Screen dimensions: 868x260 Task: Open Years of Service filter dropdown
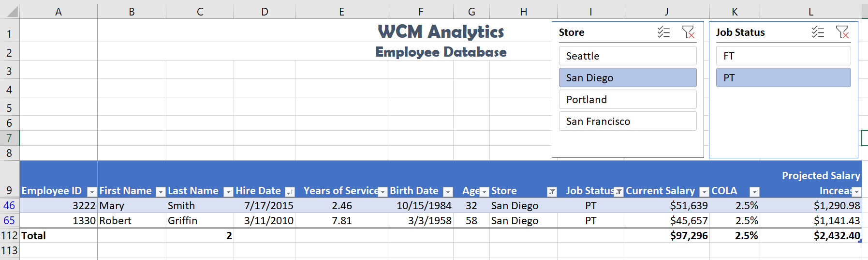tap(383, 192)
